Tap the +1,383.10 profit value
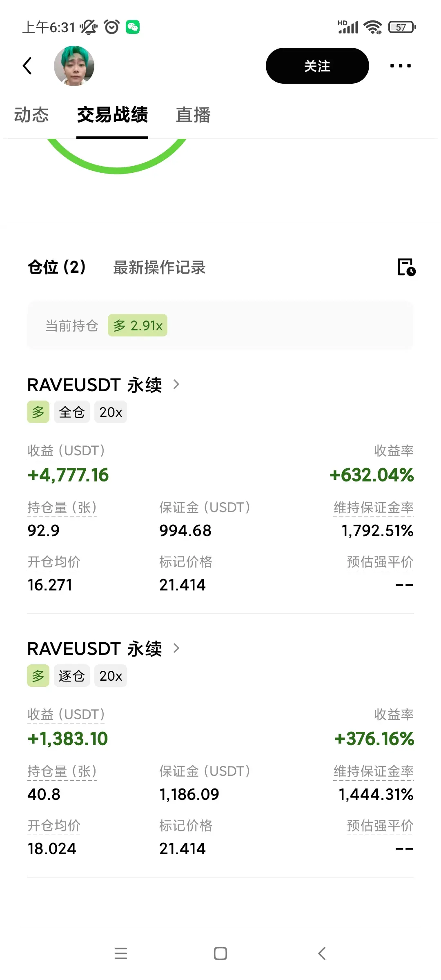This screenshot has height=980, width=441. (x=68, y=739)
